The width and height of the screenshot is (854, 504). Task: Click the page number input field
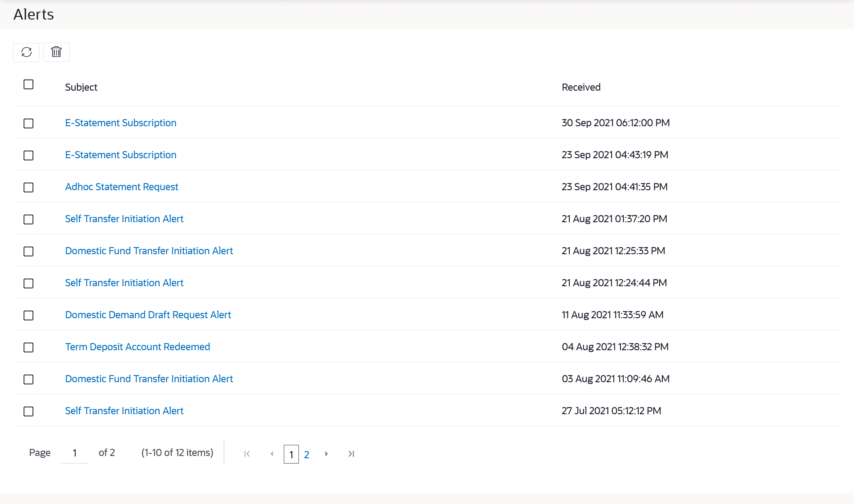tap(75, 453)
